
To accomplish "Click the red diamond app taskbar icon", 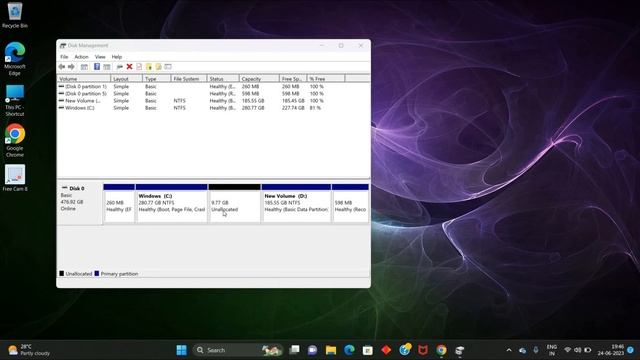I will [386, 350].
